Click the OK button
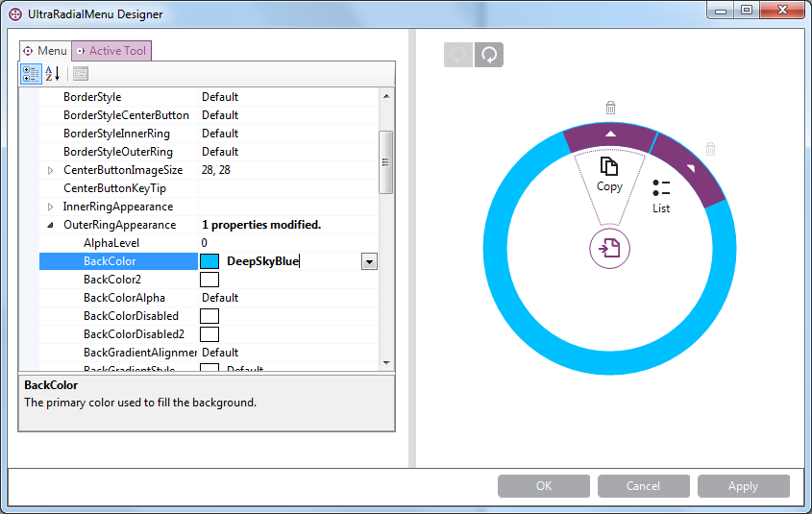812x514 pixels. point(544,486)
